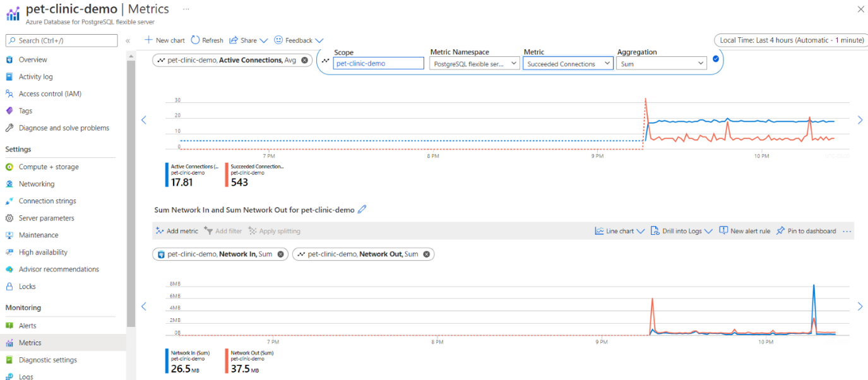The image size is (868, 380).
Task: Click the Succeeded Connections 543 value
Action: tap(240, 182)
